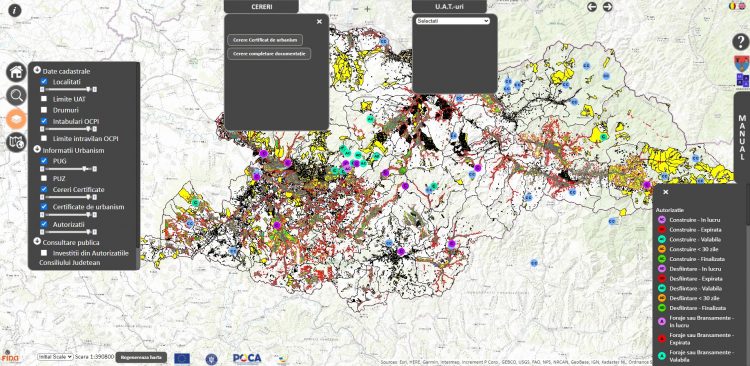Click the European Union flag logo
Viewport: 750px width, 366px height.
tap(182, 358)
